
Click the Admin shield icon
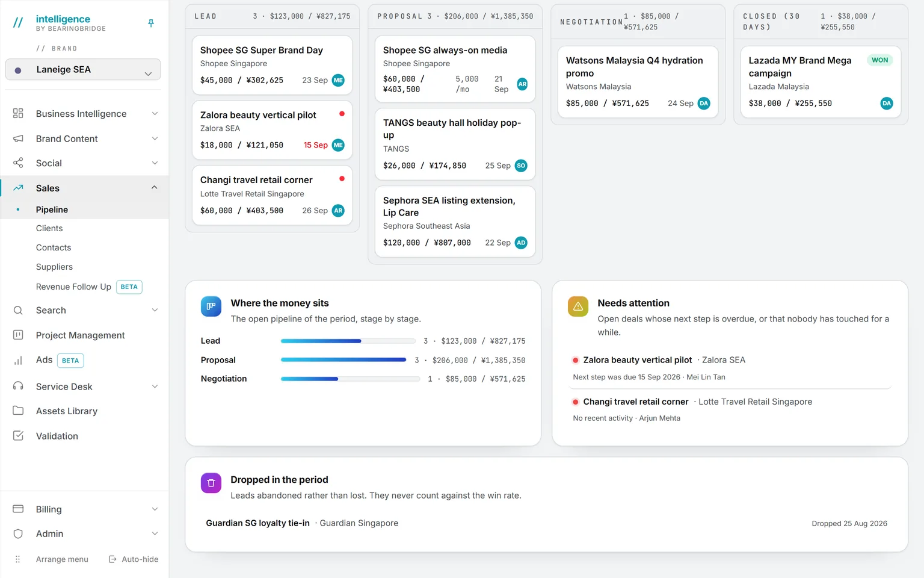click(18, 533)
